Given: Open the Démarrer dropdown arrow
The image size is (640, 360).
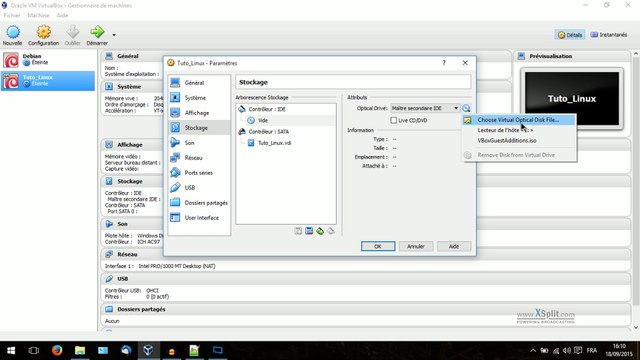Looking at the screenshot, I should pos(114,35).
